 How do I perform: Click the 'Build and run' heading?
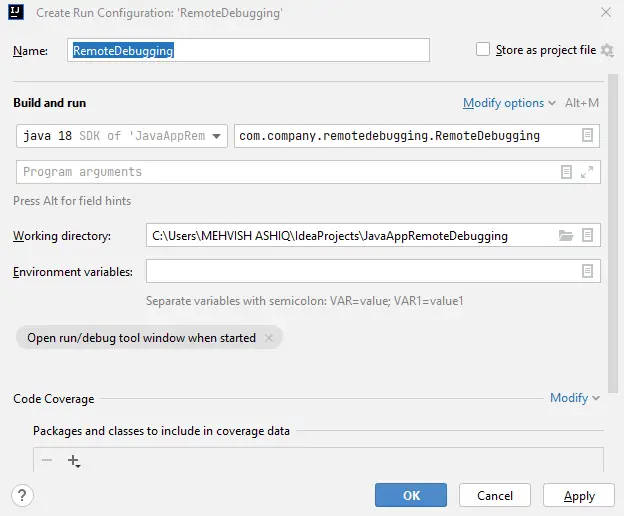pos(50,103)
